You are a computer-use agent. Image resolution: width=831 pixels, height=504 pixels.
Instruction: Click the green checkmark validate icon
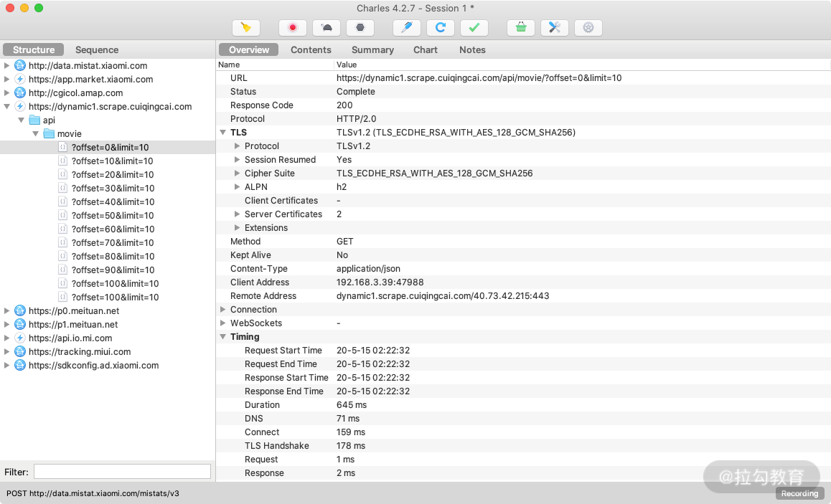coord(474,28)
